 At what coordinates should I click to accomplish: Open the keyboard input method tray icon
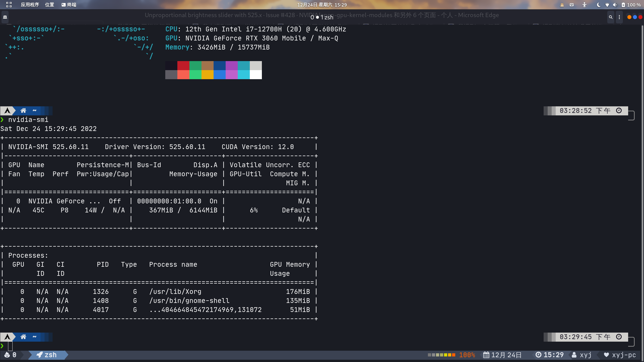pyautogui.click(x=572, y=5)
